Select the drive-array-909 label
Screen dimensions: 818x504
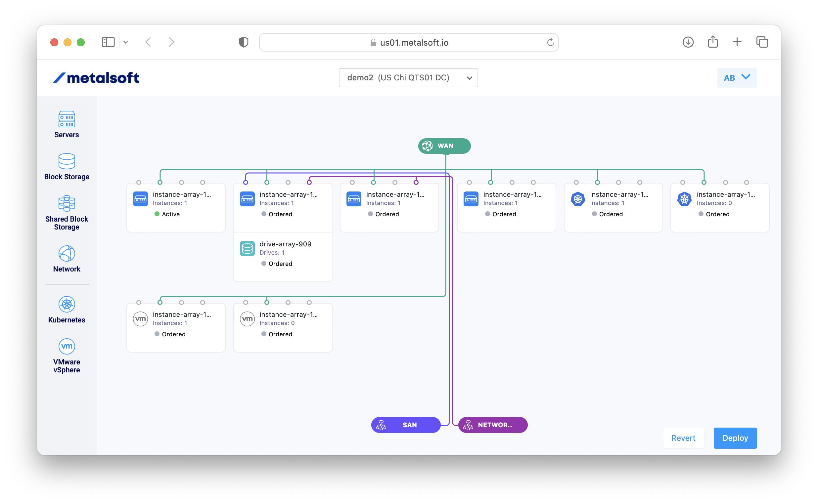click(286, 244)
